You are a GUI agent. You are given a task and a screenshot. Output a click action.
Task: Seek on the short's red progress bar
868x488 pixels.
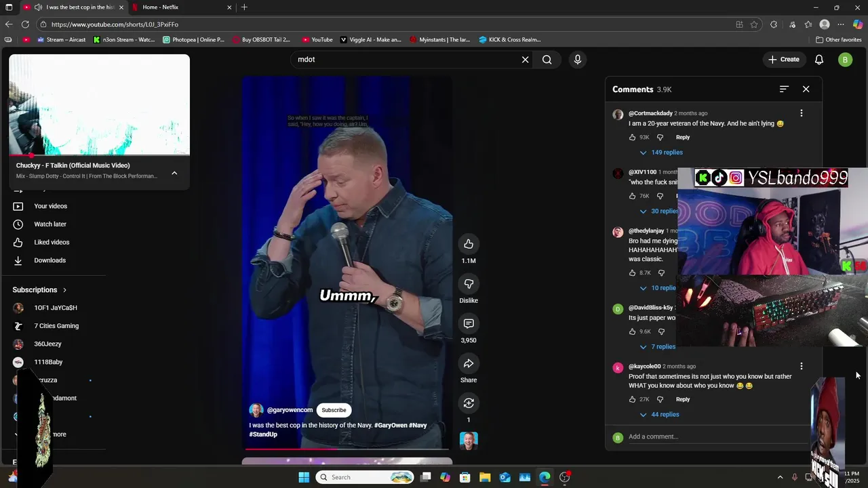(x=347, y=449)
